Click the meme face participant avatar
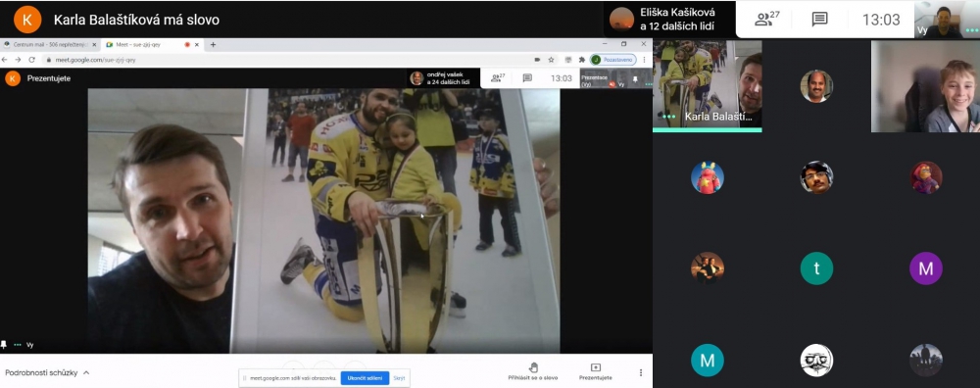Image resolution: width=980 pixels, height=388 pixels. [x=816, y=361]
